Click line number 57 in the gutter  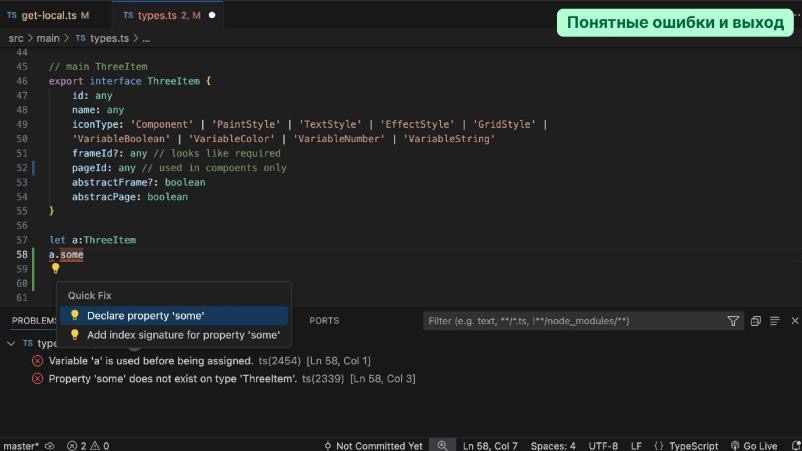coord(22,240)
